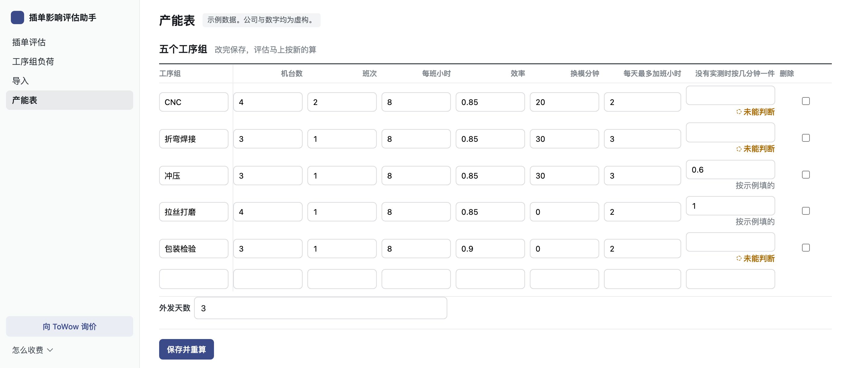Screen dimensions: 868x368
Task: Click the 未能判断 status under 包装检验 row
Action: 756,259
